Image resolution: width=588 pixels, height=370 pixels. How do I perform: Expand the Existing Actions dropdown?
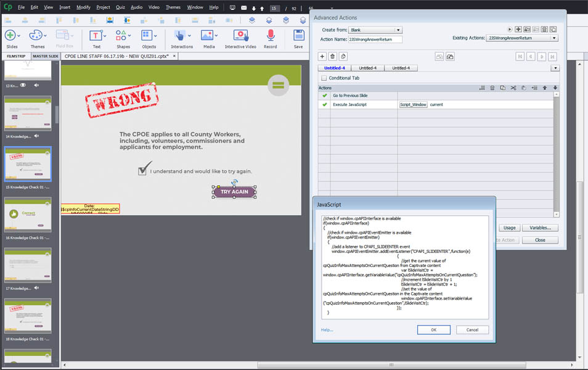point(554,38)
